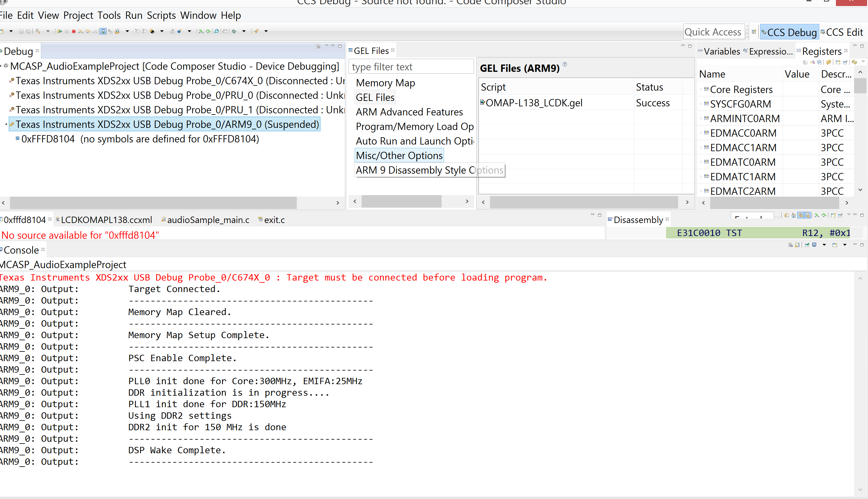Click the Load Program toolbar icon
Viewport: 868px width, 499px height.
[x=118, y=31]
